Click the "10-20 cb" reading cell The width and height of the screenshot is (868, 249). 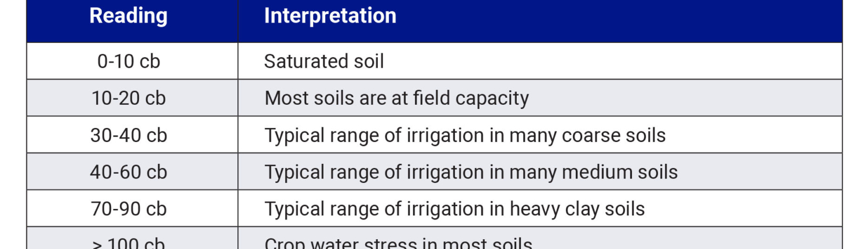pos(128,98)
